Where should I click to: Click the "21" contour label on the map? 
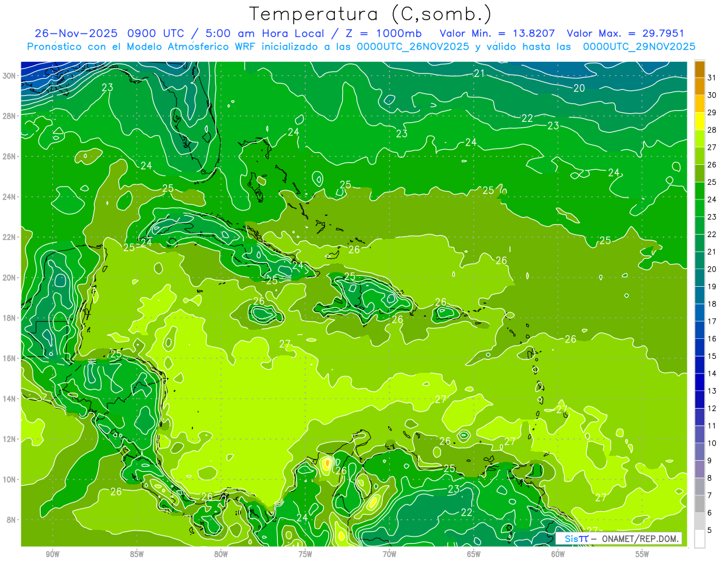point(479,74)
